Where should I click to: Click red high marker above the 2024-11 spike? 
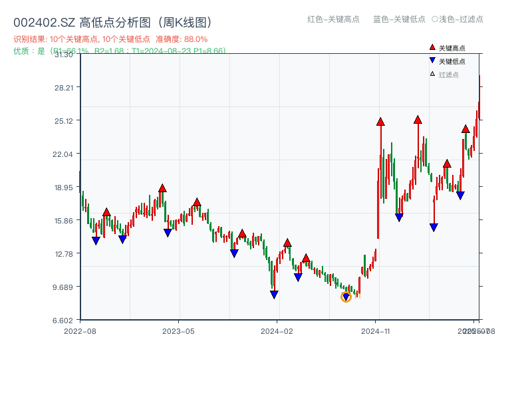click(x=380, y=122)
